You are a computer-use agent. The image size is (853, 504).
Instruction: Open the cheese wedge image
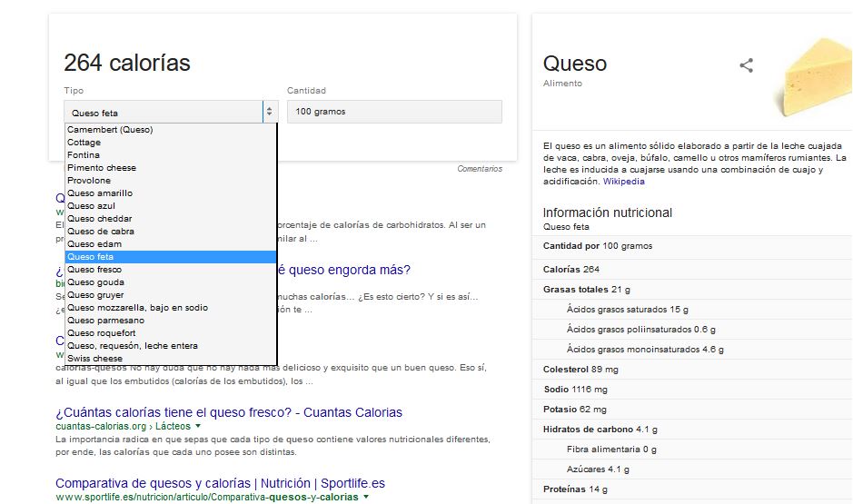(x=814, y=76)
